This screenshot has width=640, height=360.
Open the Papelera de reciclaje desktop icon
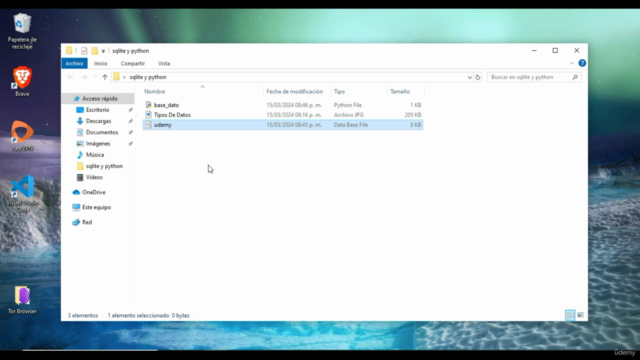pyautogui.click(x=22, y=31)
